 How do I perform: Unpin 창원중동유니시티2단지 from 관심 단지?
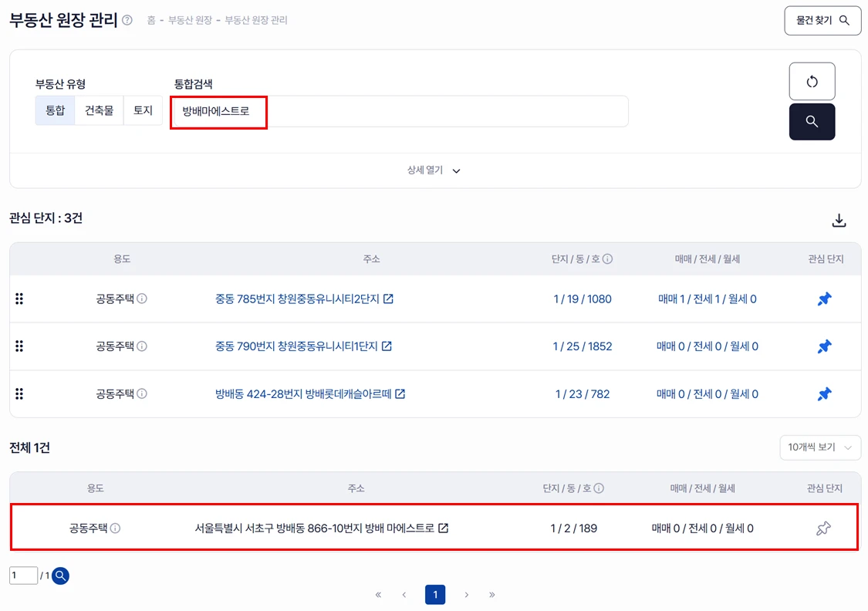pos(824,299)
